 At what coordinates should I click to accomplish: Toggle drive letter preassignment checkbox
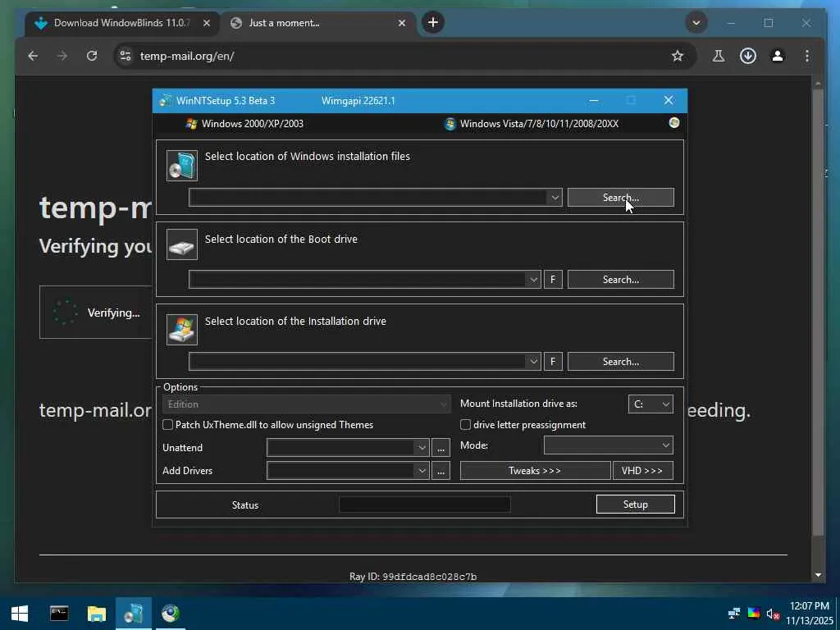(466, 425)
